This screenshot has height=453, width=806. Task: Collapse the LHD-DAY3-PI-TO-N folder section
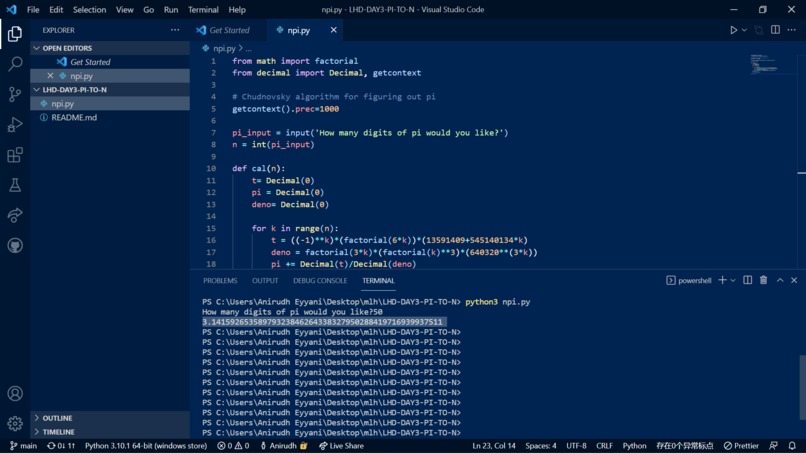110,89
